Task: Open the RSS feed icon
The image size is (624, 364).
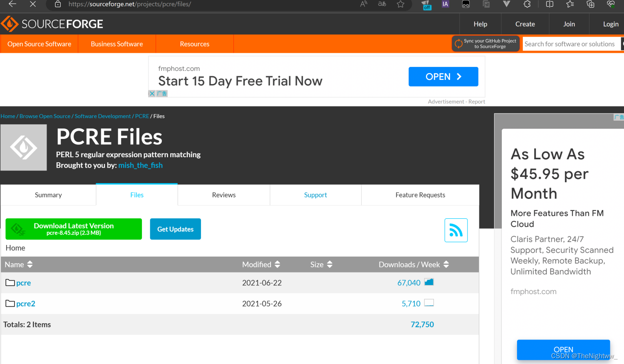Action: click(x=456, y=230)
